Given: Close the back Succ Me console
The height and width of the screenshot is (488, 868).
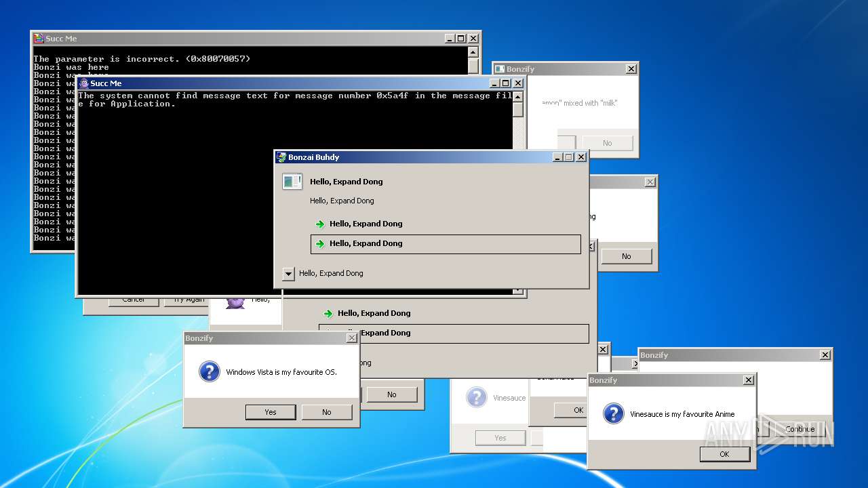Looking at the screenshot, I should [473, 39].
